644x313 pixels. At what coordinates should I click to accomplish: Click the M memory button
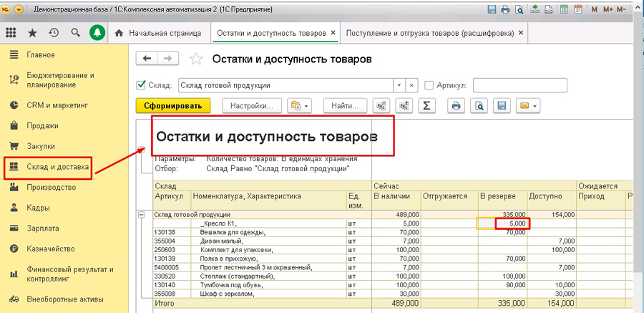tap(595, 9)
